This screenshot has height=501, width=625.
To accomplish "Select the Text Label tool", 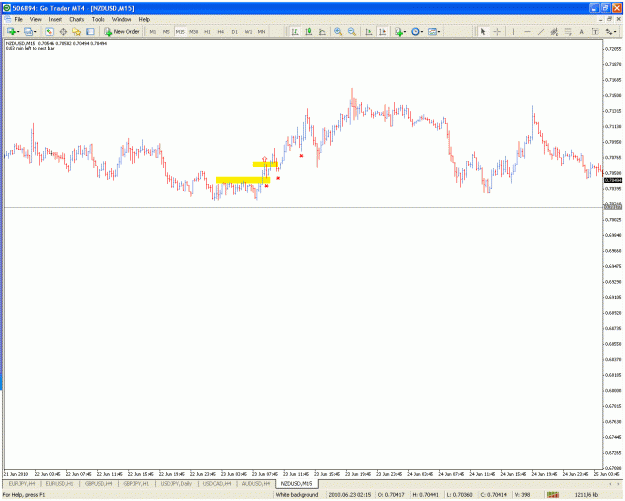I will coord(595,31).
